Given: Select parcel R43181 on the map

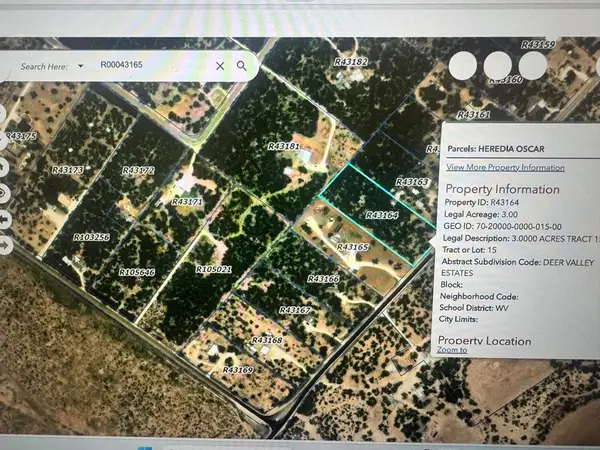Looking at the screenshot, I should point(284,147).
